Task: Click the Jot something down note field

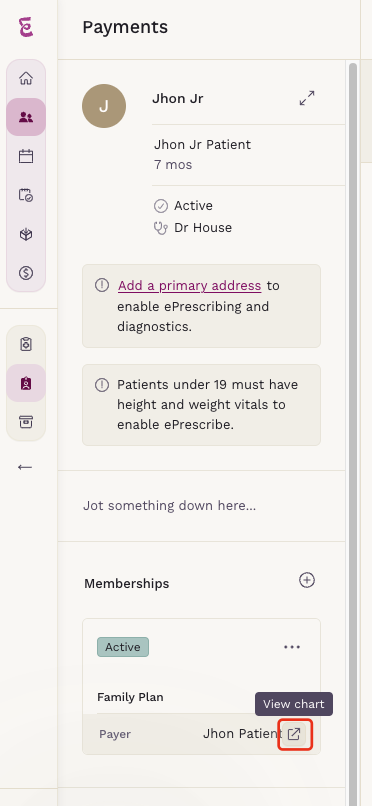Action: click(x=201, y=506)
